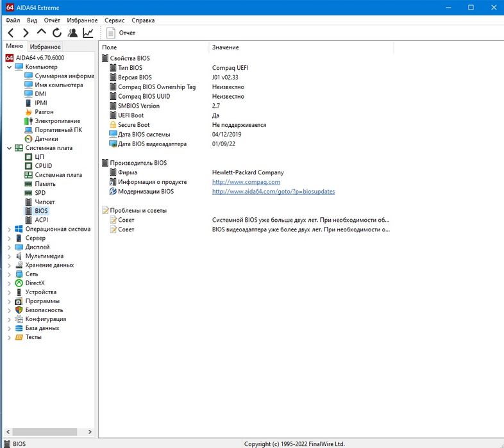504x448 pixels.
Task: Open the Файл menu
Action: point(13,21)
